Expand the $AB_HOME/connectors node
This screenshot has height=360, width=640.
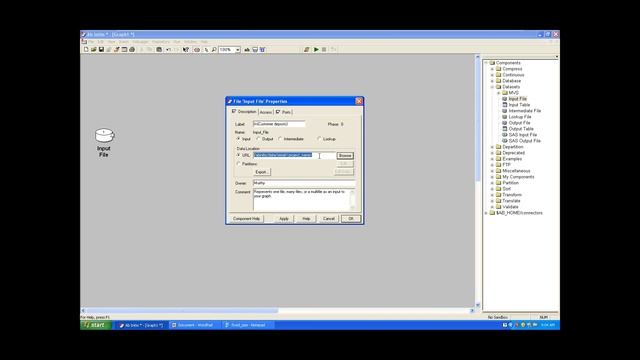486,213
